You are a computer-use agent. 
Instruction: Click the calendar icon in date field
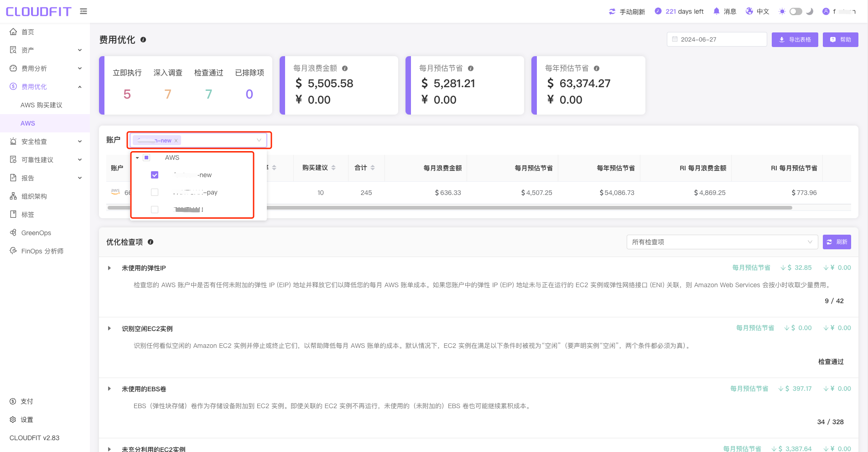click(x=675, y=39)
